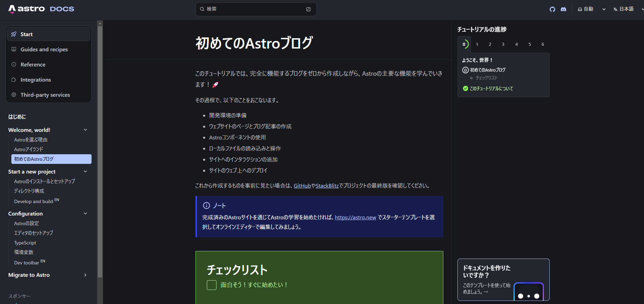Click the slash shortcut icon in search box

tap(308, 9)
